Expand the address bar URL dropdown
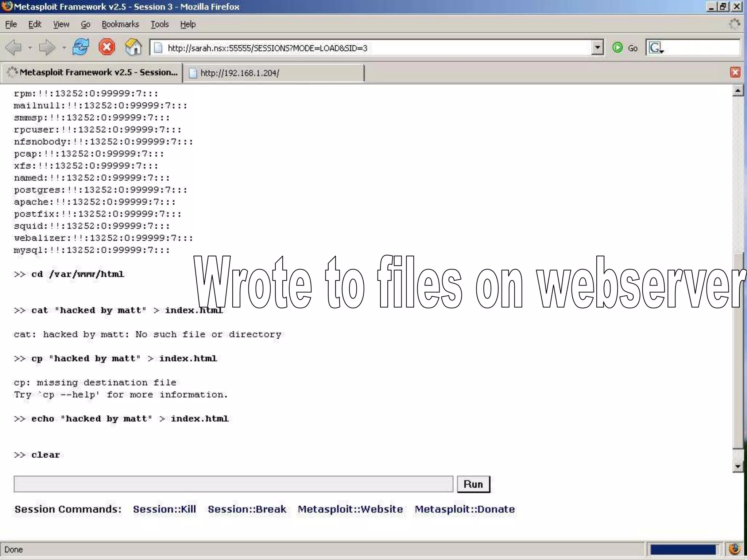The image size is (747, 560). (x=597, y=48)
